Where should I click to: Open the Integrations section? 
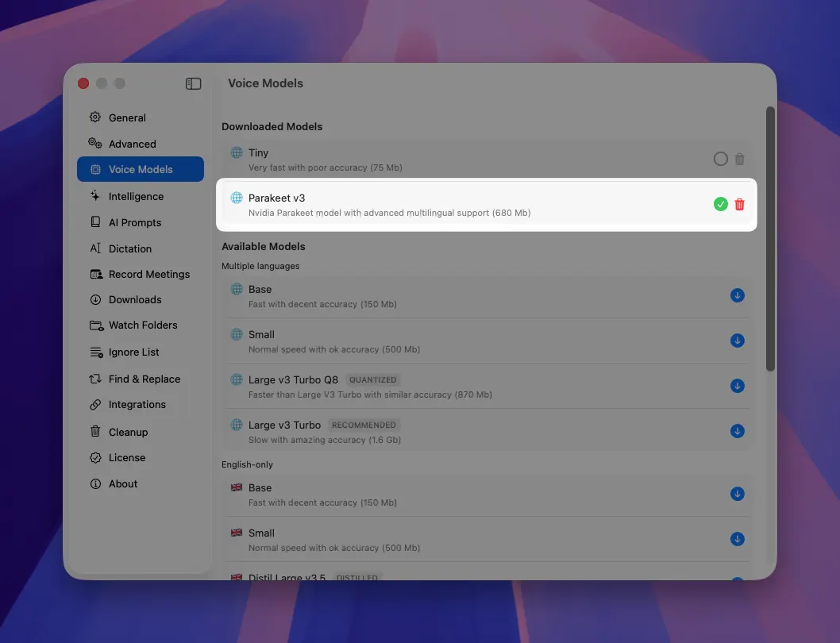[141, 405]
